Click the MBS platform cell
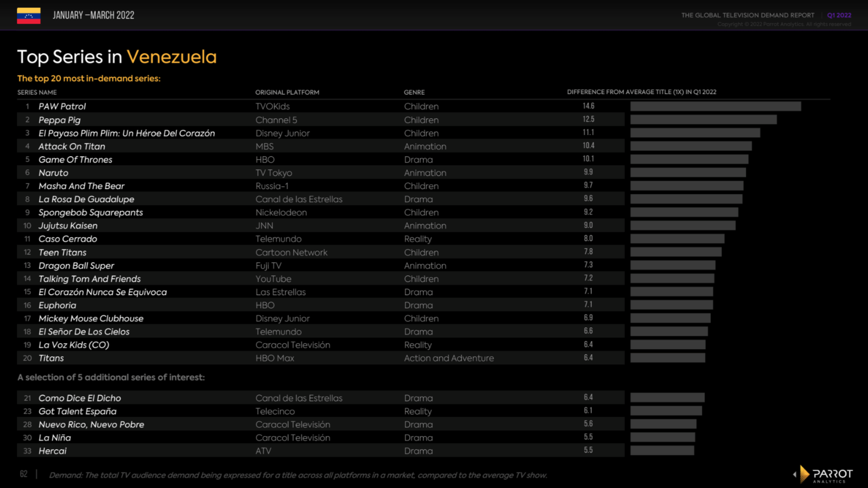 point(264,147)
